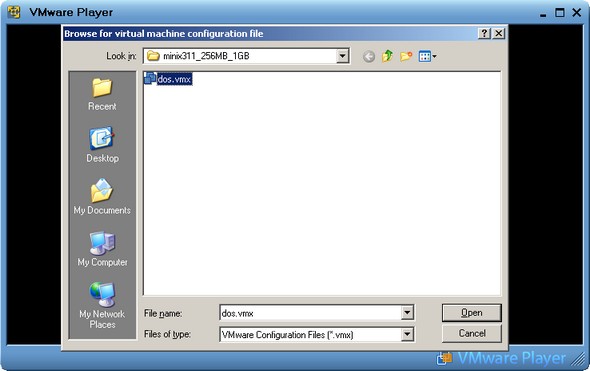590x371 pixels.
Task: Maximize the VMware Player window
Action: coord(560,12)
